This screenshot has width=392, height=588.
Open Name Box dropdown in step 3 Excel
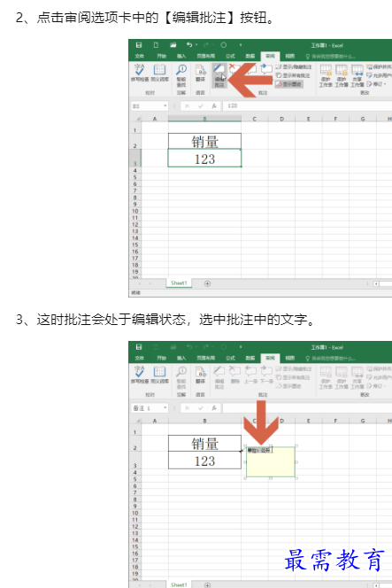(x=165, y=408)
